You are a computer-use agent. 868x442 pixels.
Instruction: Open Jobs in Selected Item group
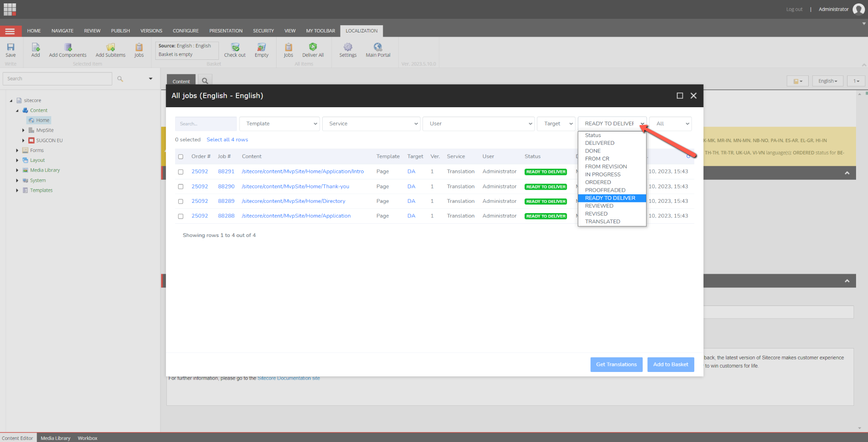point(139,50)
